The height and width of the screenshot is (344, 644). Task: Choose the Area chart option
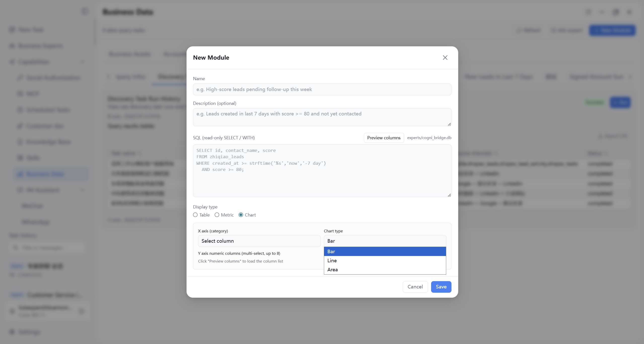tap(385, 270)
